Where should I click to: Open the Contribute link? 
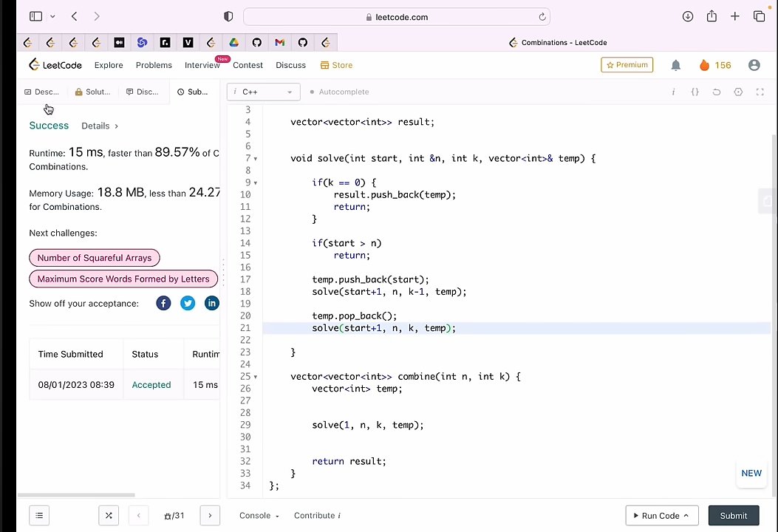(317, 516)
